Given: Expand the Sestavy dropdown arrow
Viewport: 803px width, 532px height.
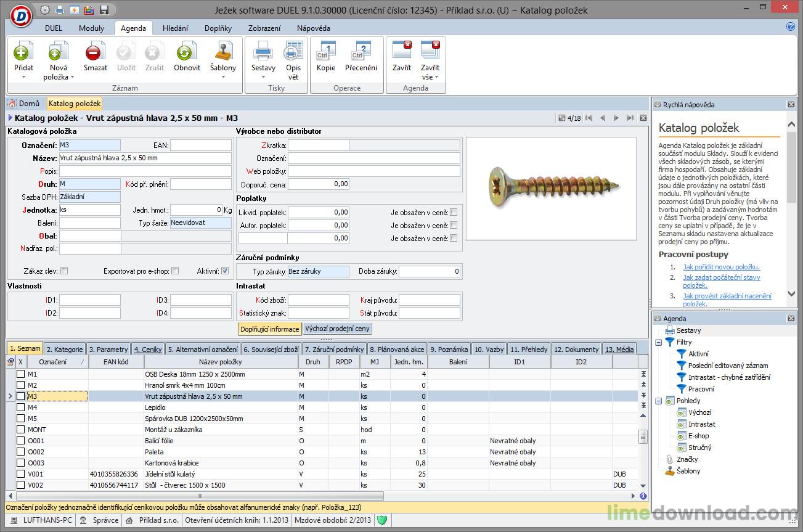Looking at the screenshot, I should pyautogui.click(x=263, y=78).
